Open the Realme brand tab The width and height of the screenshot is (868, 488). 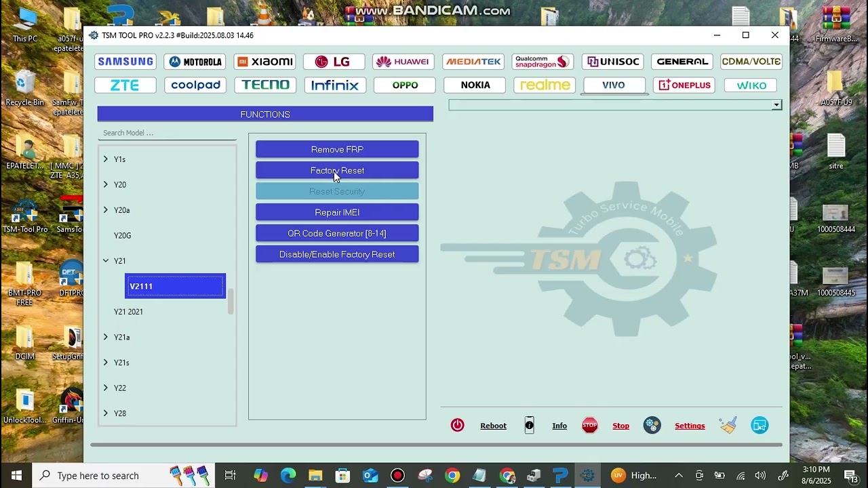tap(545, 85)
